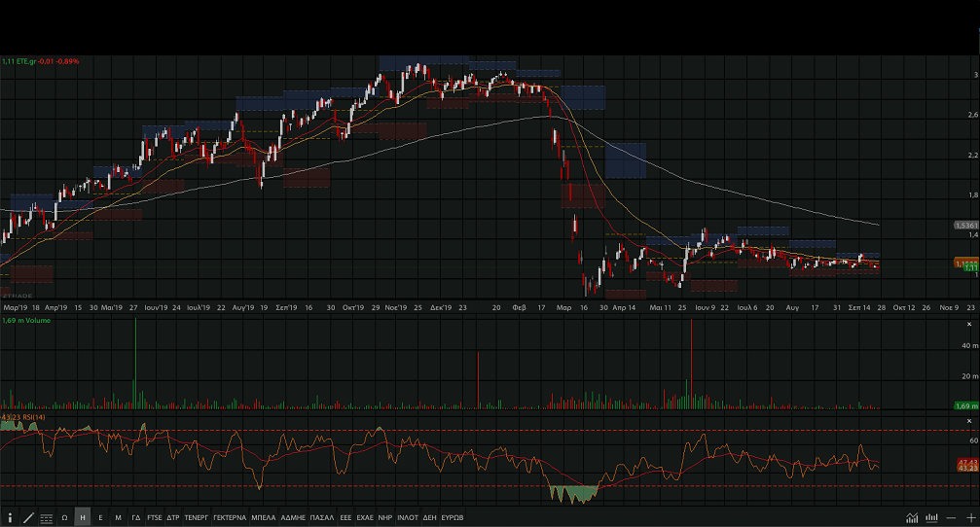
Task: Select the Μ timeframe button
Action: coord(118,517)
